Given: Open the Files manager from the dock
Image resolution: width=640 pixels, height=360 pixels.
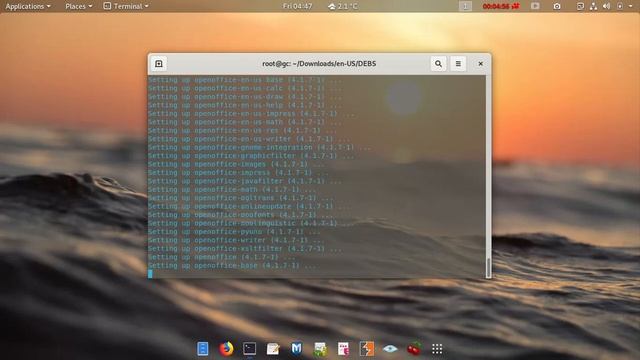Looking at the screenshot, I should coord(202,349).
